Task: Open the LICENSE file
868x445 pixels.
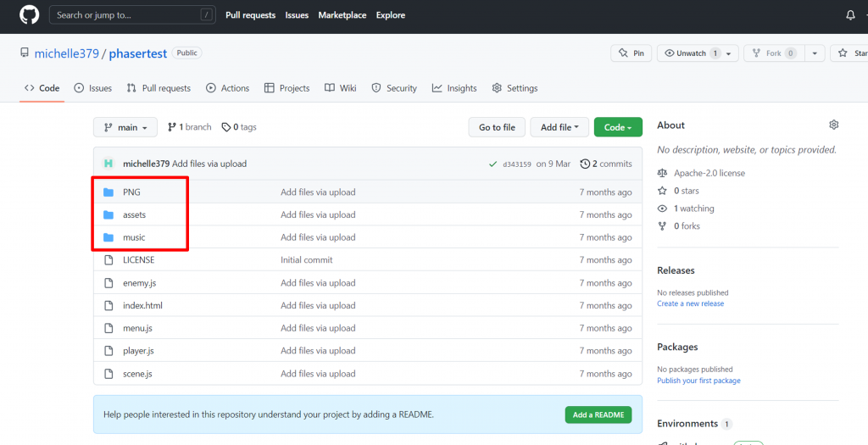Action: click(138, 260)
